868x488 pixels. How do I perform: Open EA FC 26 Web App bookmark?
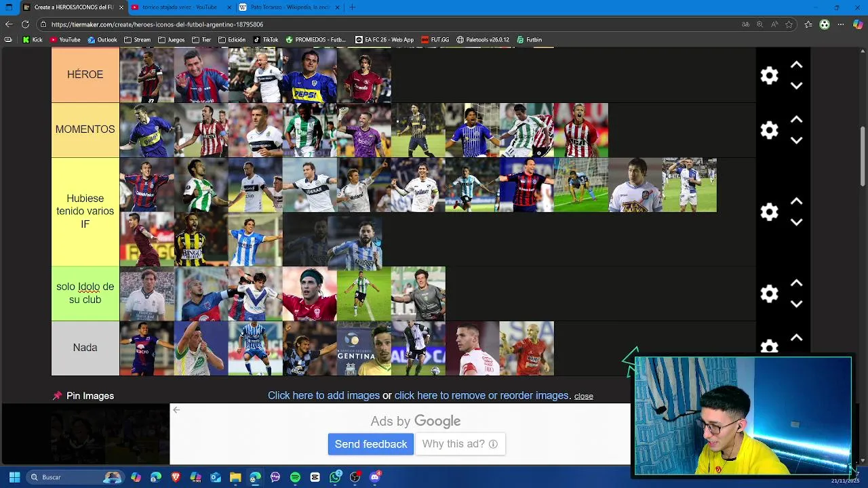point(384,40)
